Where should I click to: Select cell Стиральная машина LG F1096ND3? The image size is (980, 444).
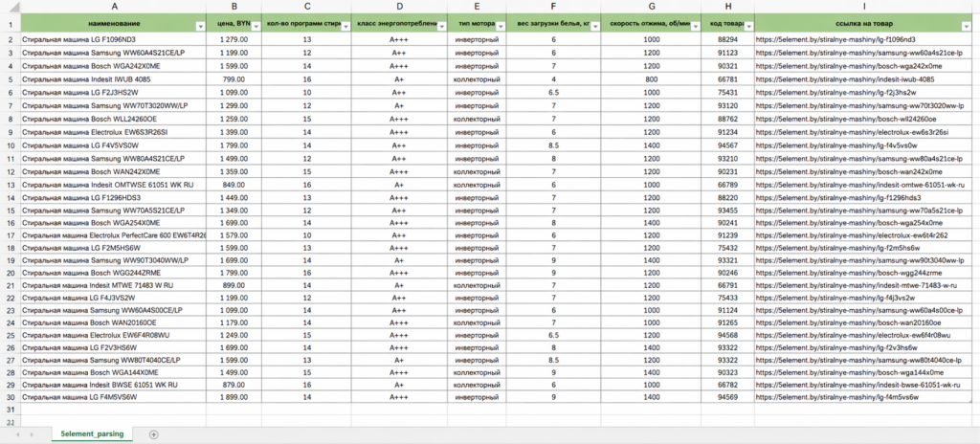(x=114, y=39)
